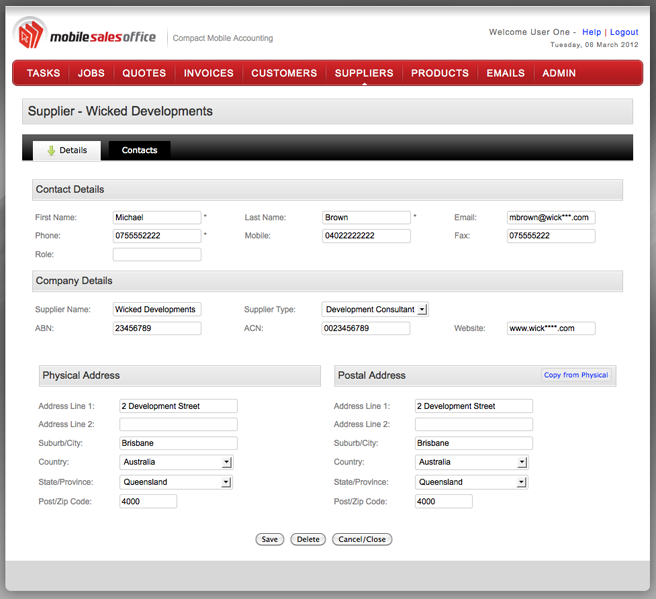Image resolution: width=656 pixels, height=599 pixels.
Task: Click the Supplier Name field
Action: pos(157,309)
